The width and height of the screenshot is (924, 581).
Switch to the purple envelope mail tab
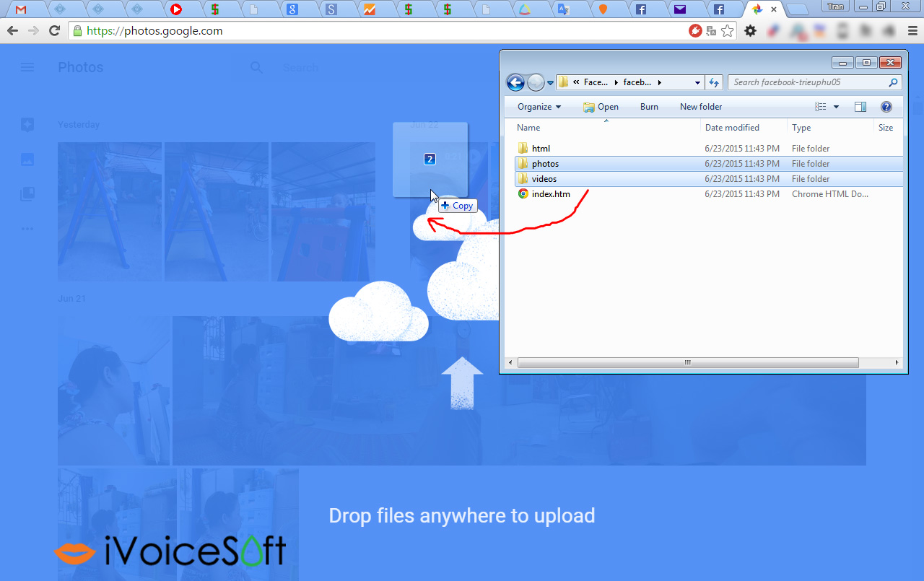(x=679, y=9)
